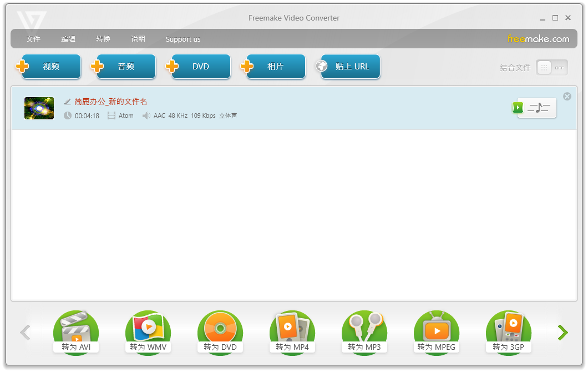
Task: Open the 文件 menu
Action: (x=33, y=39)
